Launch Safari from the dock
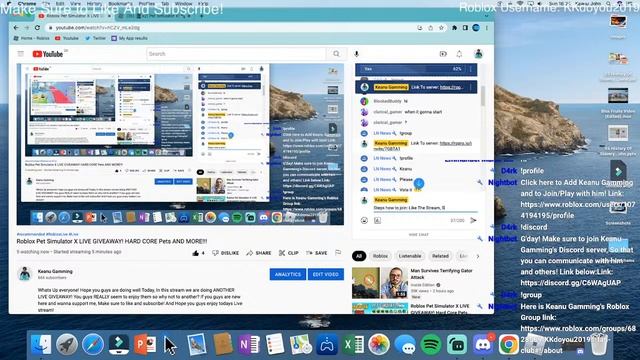Viewport: 640px width, 360px height. [x=93, y=345]
